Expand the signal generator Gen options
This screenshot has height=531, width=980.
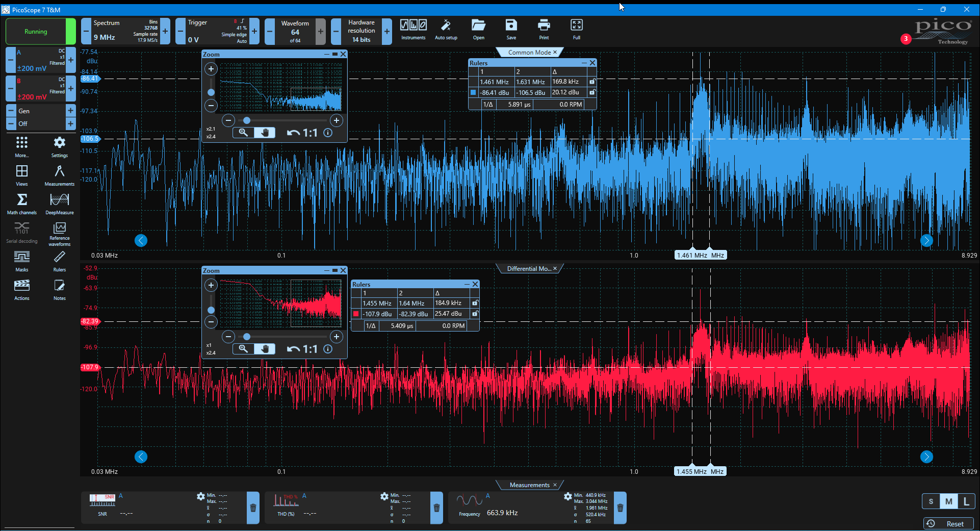[x=70, y=111]
